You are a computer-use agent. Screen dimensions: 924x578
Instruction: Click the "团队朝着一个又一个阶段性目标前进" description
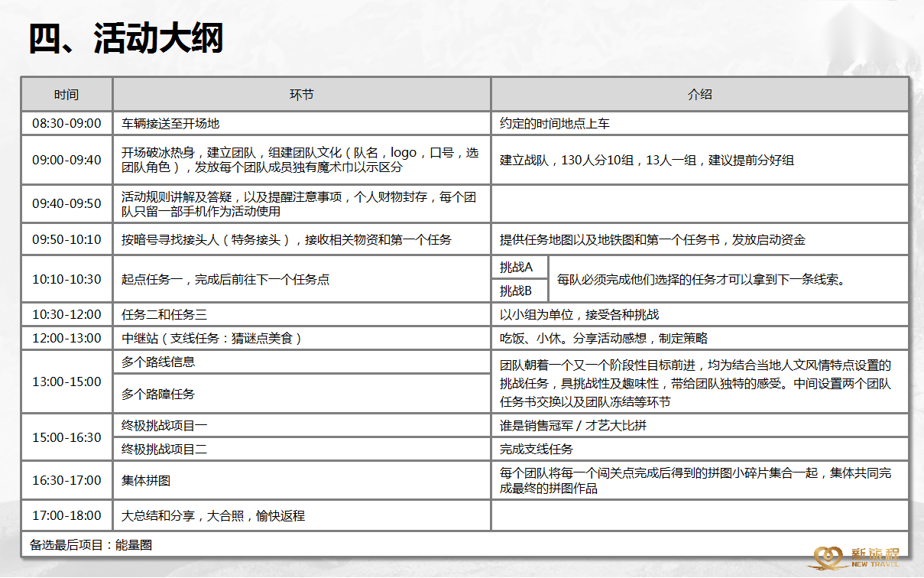click(700, 382)
